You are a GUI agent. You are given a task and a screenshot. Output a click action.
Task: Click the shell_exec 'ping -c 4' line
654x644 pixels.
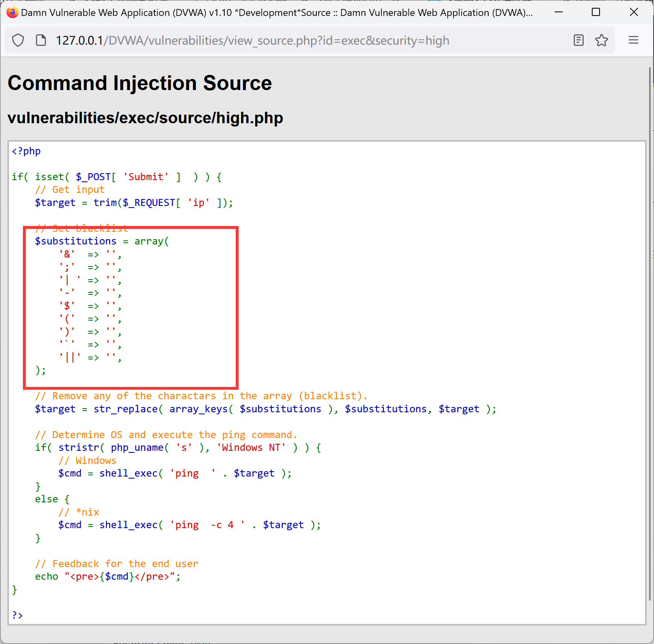[189, 525]
